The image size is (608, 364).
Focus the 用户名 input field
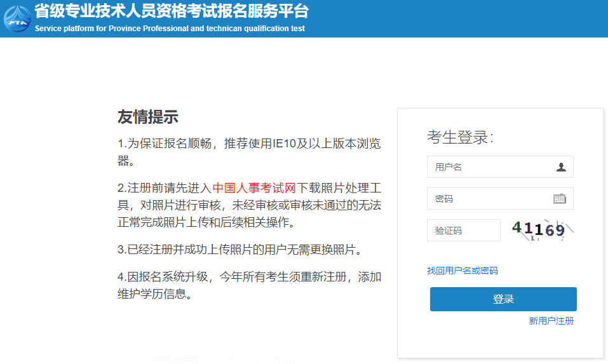pos(489,167)
